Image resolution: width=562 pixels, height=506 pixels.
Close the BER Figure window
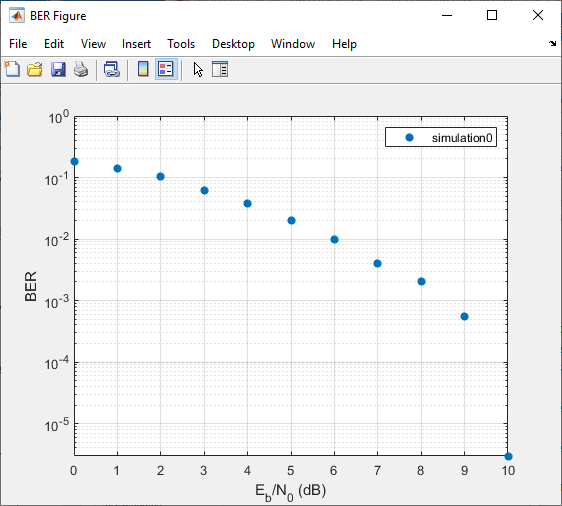(x=538, y=15)
